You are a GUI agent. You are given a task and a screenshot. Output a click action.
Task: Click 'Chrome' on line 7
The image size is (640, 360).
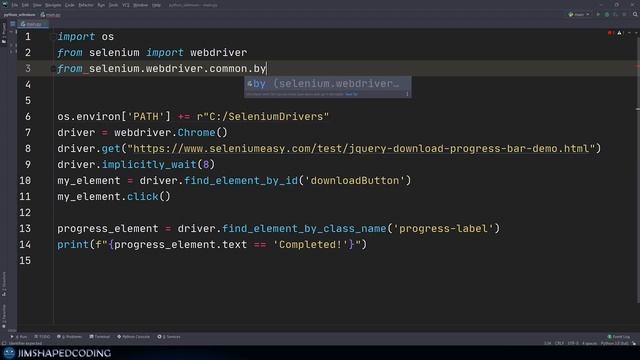pyautogui.click(x=196, y=133)
